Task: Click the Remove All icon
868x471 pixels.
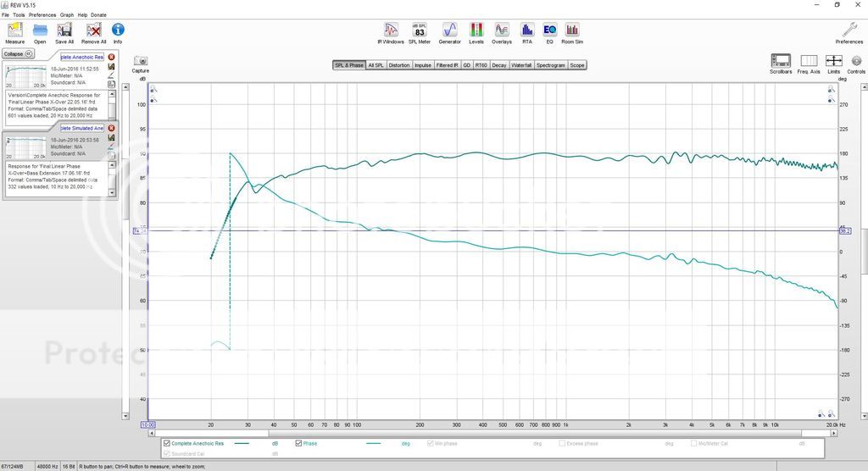Action: [x=92, y=32]
